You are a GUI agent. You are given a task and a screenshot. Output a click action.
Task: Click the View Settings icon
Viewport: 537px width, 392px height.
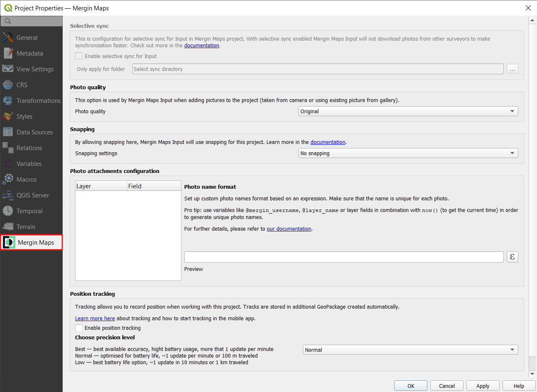(x=8, y=69)
